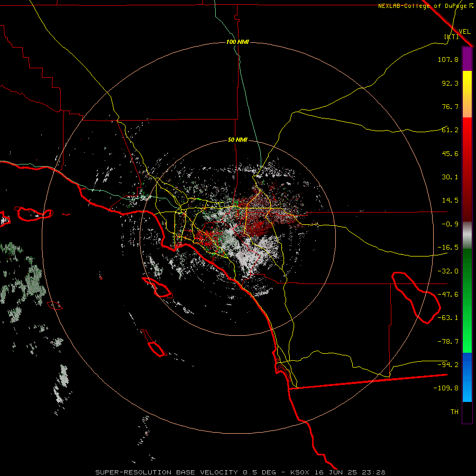Click the 100 NMI range ring label

[x=237, y=42]
